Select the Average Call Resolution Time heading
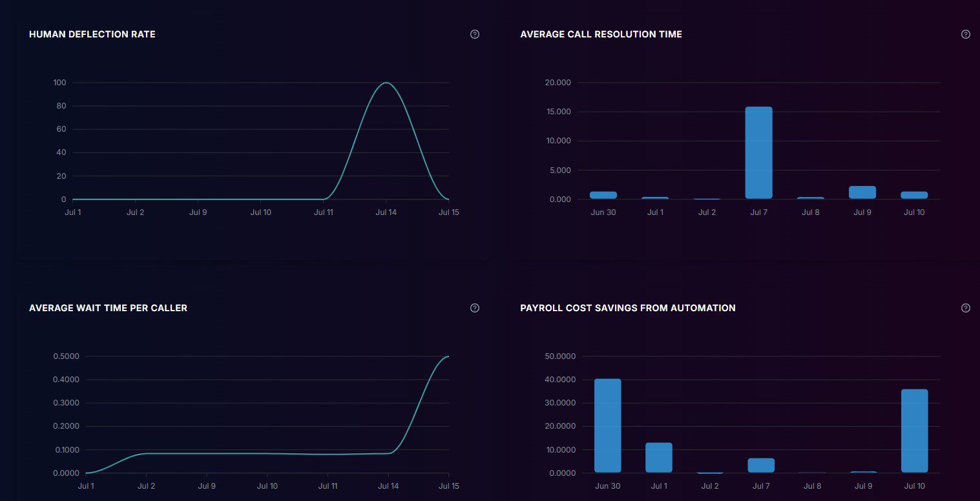The height and width of the screenshot is (501, 980). 601,34
